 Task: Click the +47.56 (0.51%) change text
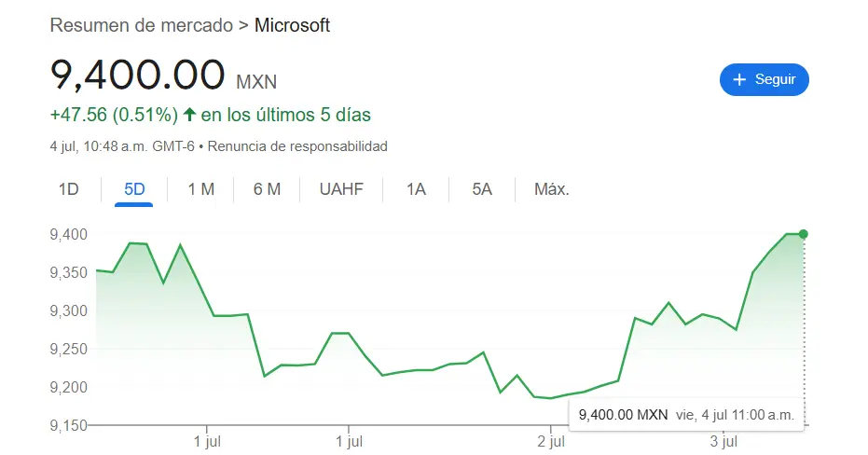click(x=113, y=116)
